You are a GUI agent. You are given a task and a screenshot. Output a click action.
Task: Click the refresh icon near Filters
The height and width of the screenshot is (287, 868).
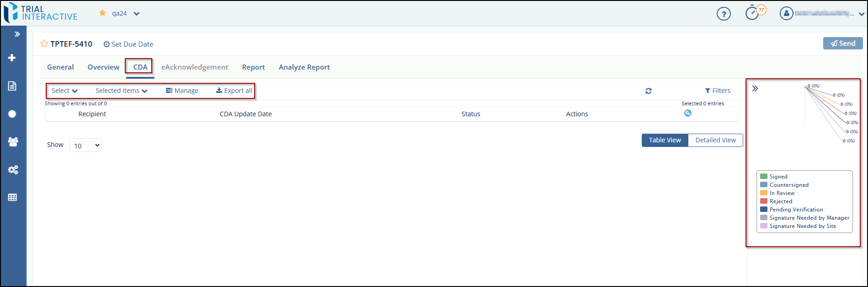tap(648, 91)
